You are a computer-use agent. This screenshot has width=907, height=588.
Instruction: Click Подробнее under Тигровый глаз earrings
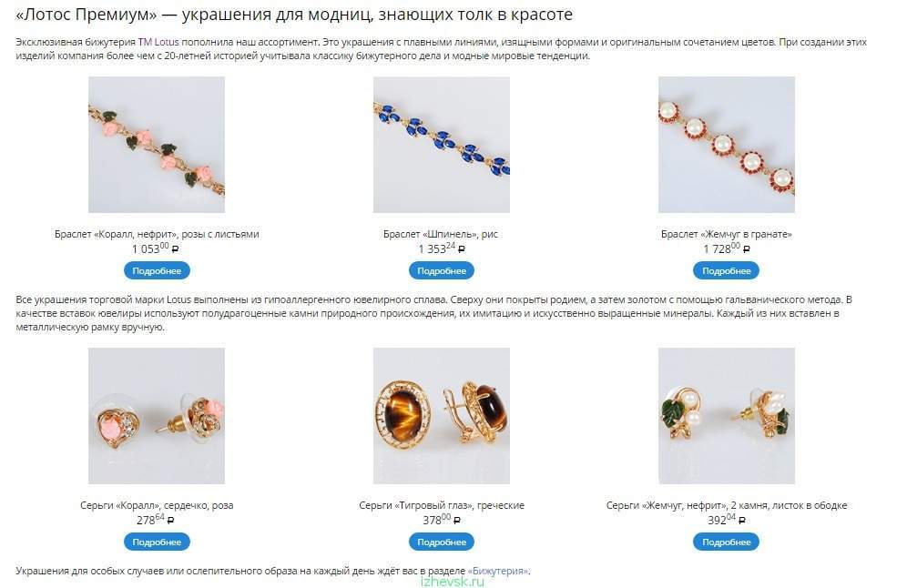pyautogui.click(x=442, y=542)
